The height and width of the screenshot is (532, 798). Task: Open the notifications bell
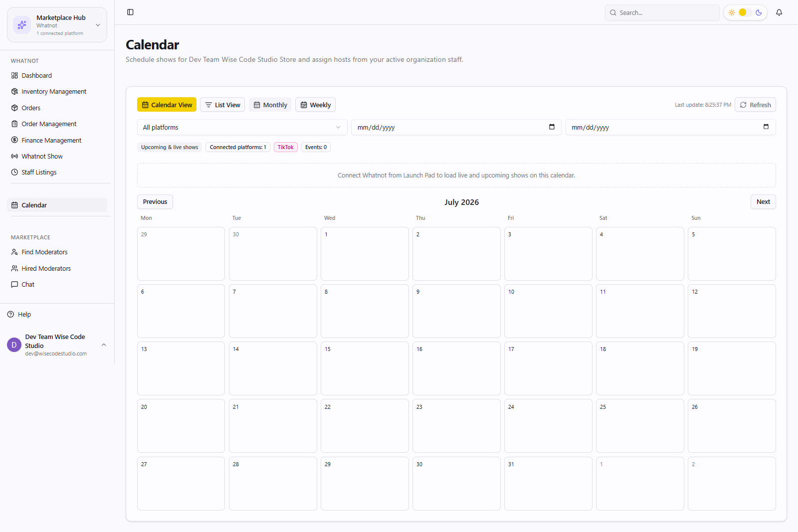coord(779,12)
